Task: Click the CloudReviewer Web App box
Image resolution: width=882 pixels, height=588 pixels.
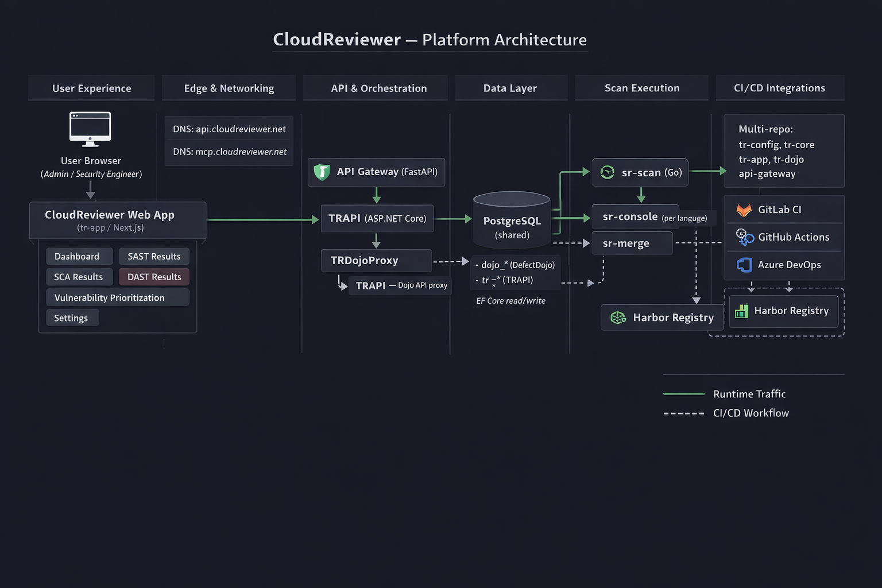Action: pyautogui.click(x=118, y=220)
